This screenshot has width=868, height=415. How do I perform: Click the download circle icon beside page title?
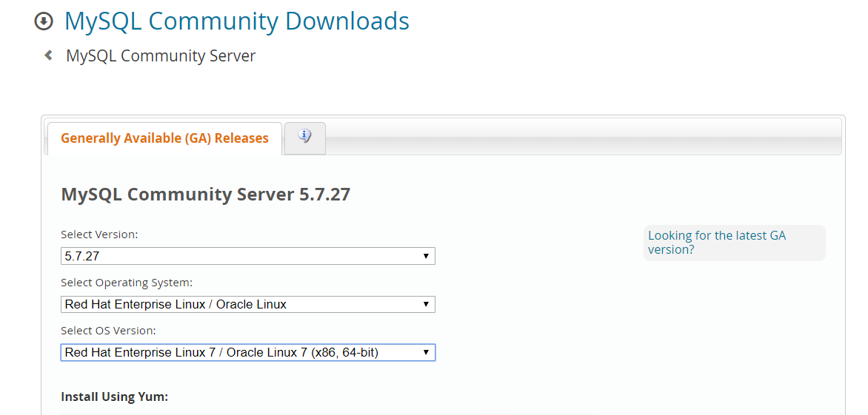44,21
